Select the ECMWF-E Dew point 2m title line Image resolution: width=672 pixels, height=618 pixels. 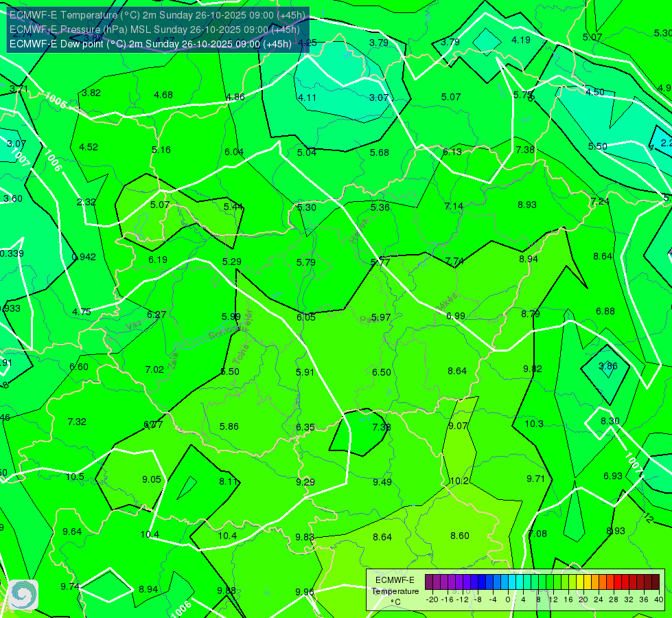pos(150,44)
